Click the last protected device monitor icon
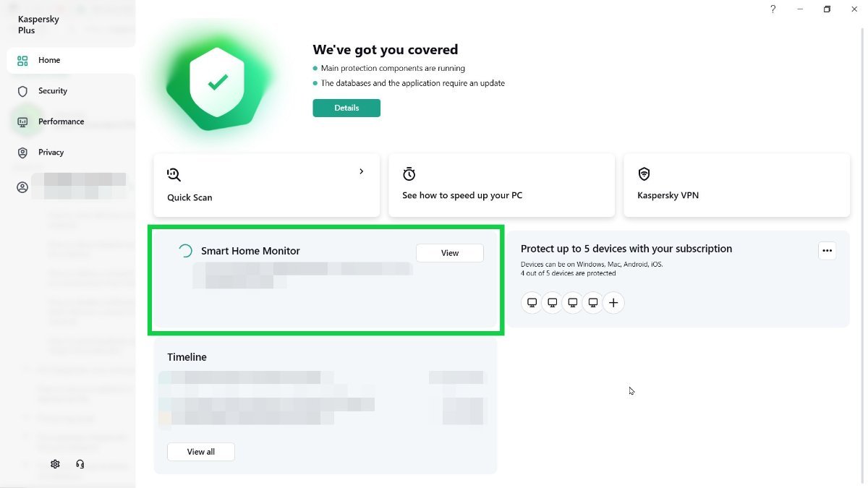The width and height of the screenshot is (868, 488). [x=593, y=302]
